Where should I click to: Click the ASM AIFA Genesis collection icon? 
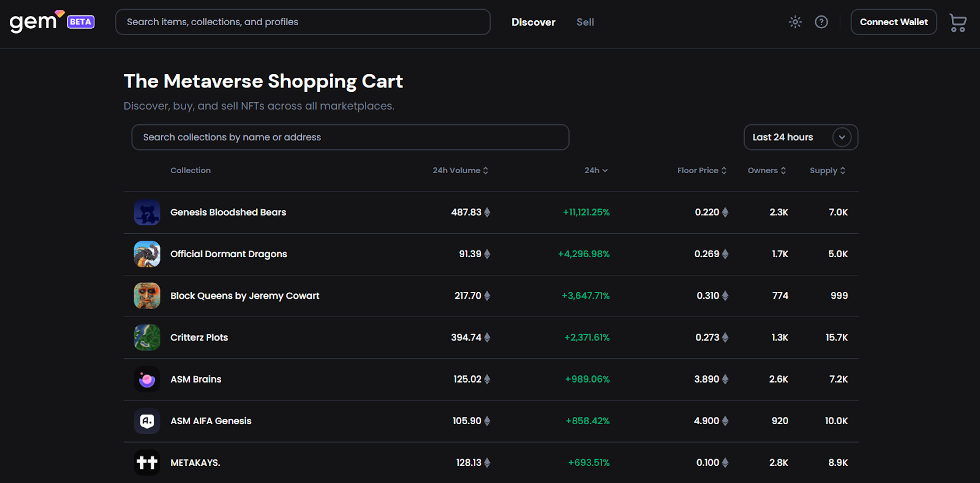(x=147, y=421)
